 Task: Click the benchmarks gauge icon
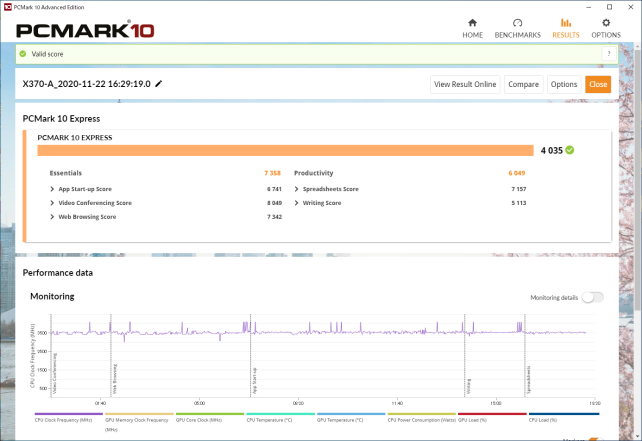click(518, 23)
